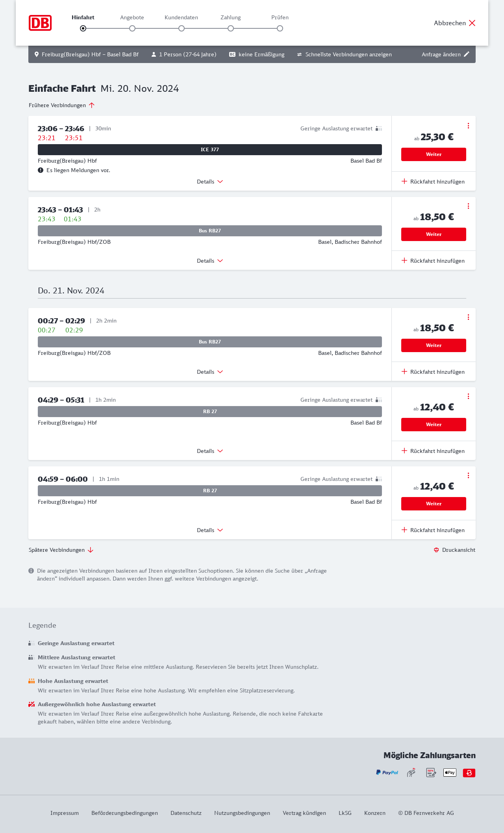Click the PayPal payment icon
Screen dimensions: 504x833
coord(387,773)
